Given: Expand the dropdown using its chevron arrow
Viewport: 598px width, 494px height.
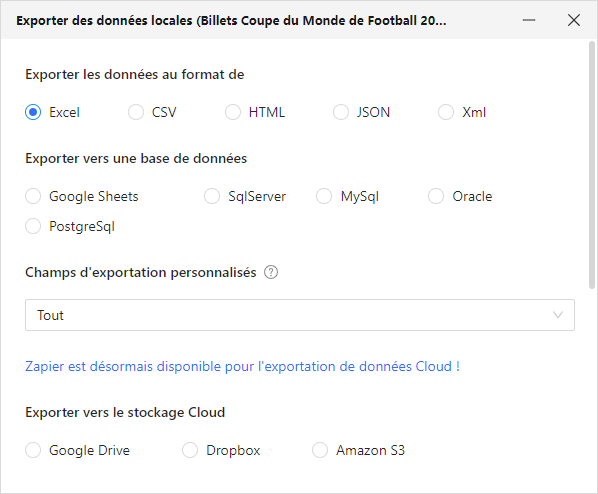Looking at the screenshot, I should (x=558, y=315).
